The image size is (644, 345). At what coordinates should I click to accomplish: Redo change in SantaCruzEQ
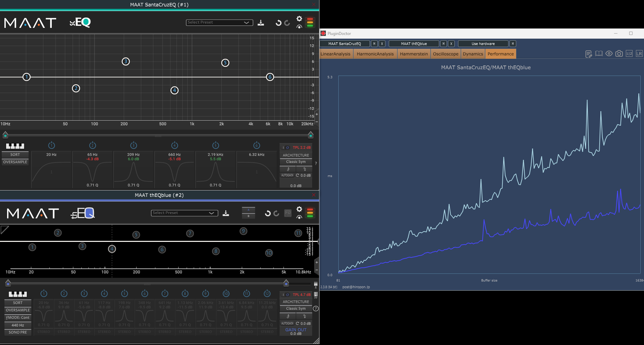[x=287, y=23]
